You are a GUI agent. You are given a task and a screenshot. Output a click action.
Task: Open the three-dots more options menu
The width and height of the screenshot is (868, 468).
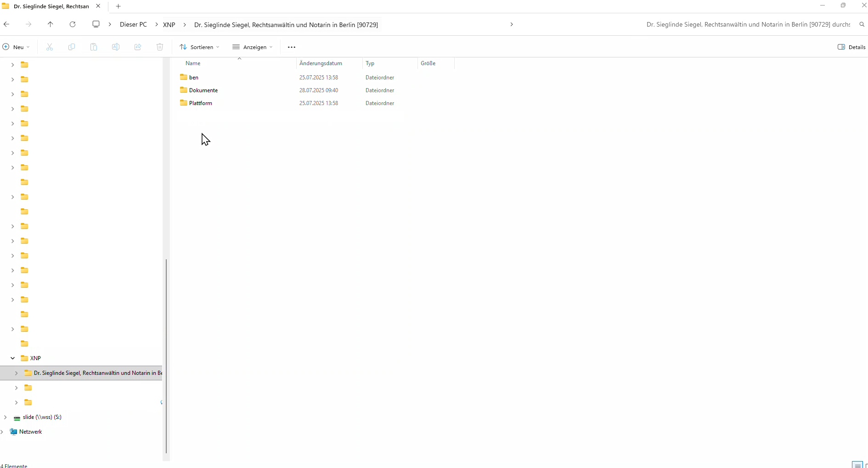pos(292,47)
